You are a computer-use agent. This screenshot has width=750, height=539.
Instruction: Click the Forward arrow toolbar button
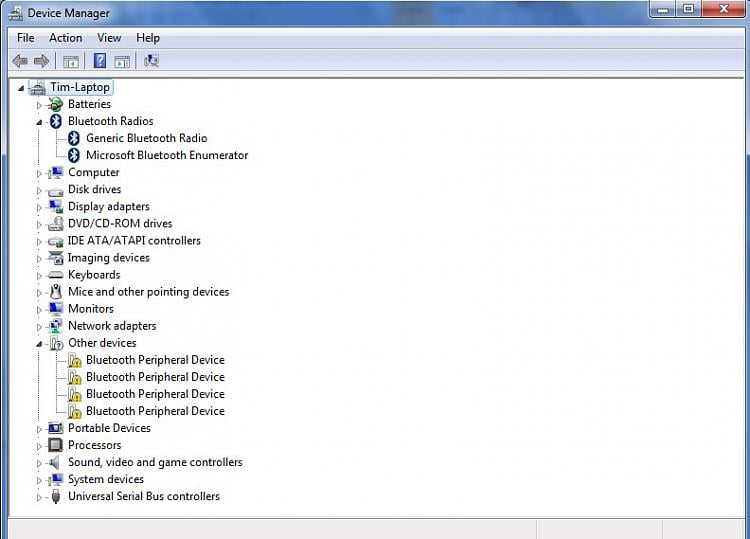(41, 61)
